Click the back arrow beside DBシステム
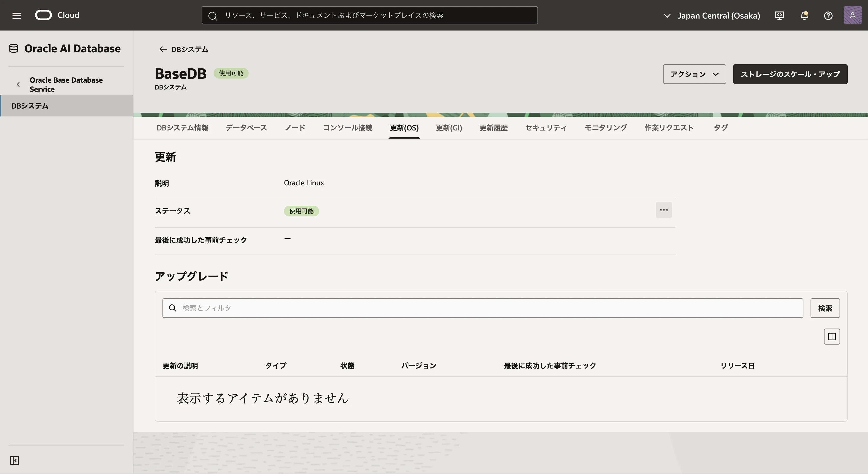868x474 pixels. (x=163, y=49)
